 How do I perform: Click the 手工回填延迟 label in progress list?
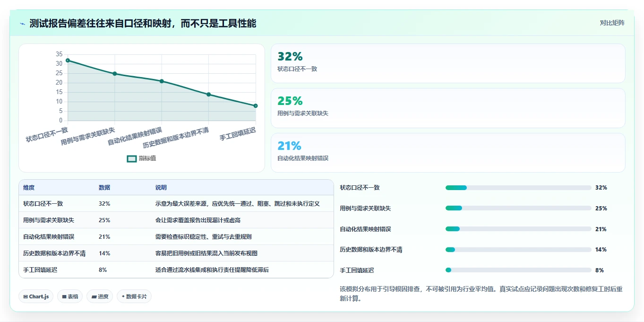pyautogui.click(x=357, y=270)
